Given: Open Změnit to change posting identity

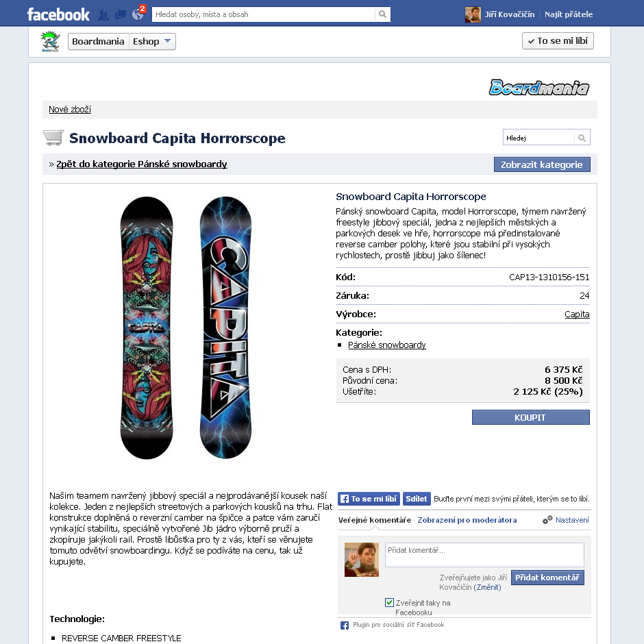Looking at the screenshot, I should (x=488, y=587).
